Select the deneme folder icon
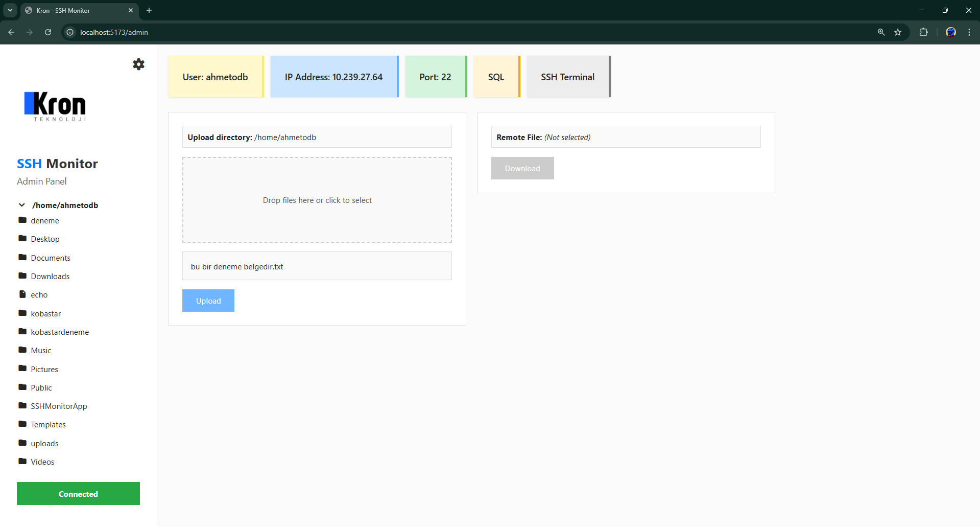 coord(23,220)
